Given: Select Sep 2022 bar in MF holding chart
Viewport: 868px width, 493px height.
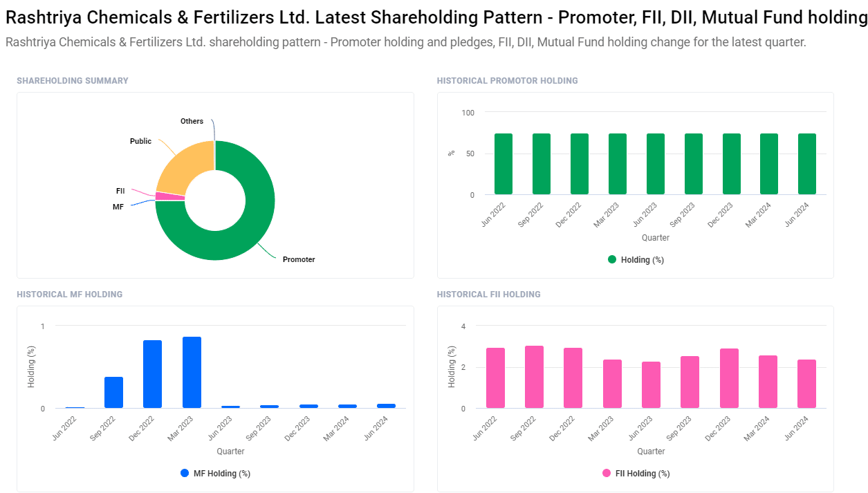Looking at the screenshot, I should (x=113, y=393).
